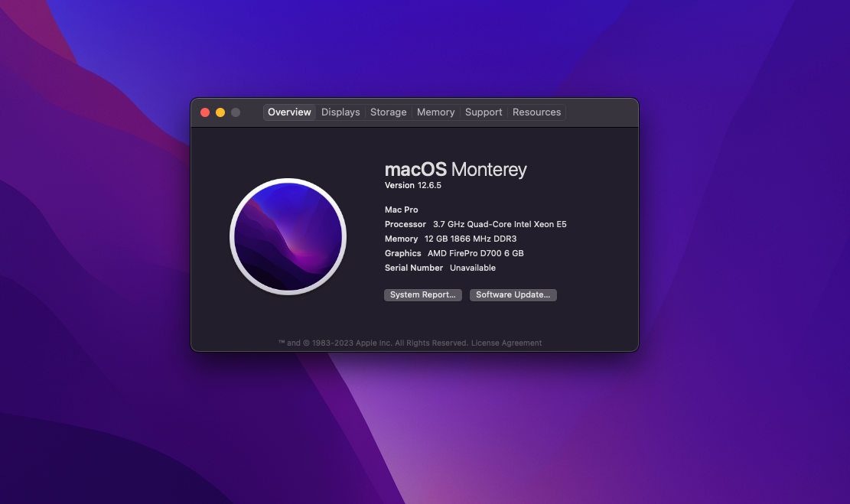This screenshot has height=504, width=850.
Task: Click the Software Update... button
Action: coord(513,294)
